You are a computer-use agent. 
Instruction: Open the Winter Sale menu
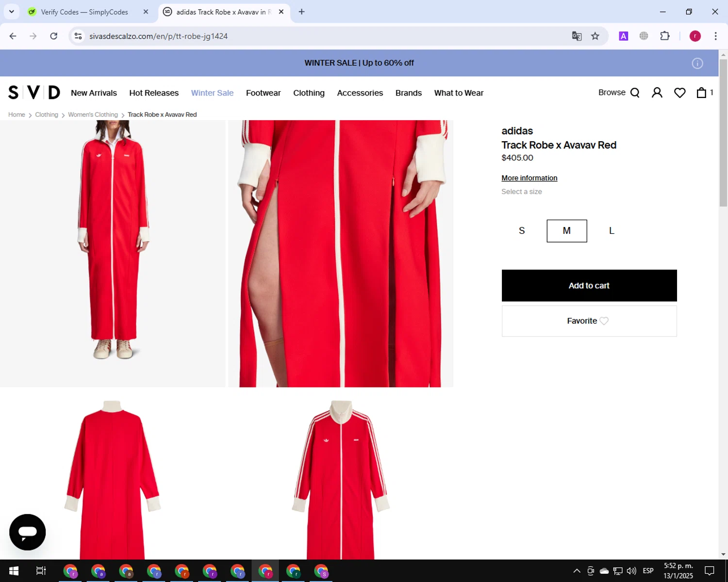(x=212, y=93)
